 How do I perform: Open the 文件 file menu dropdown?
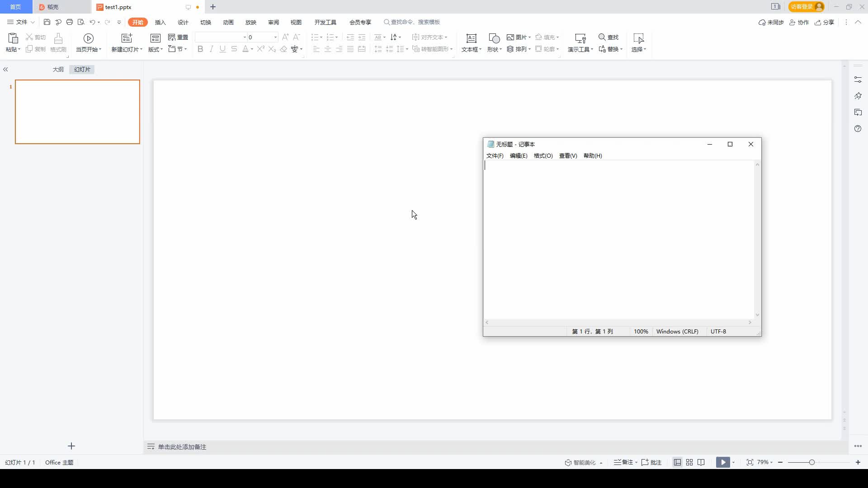point(21,22)
